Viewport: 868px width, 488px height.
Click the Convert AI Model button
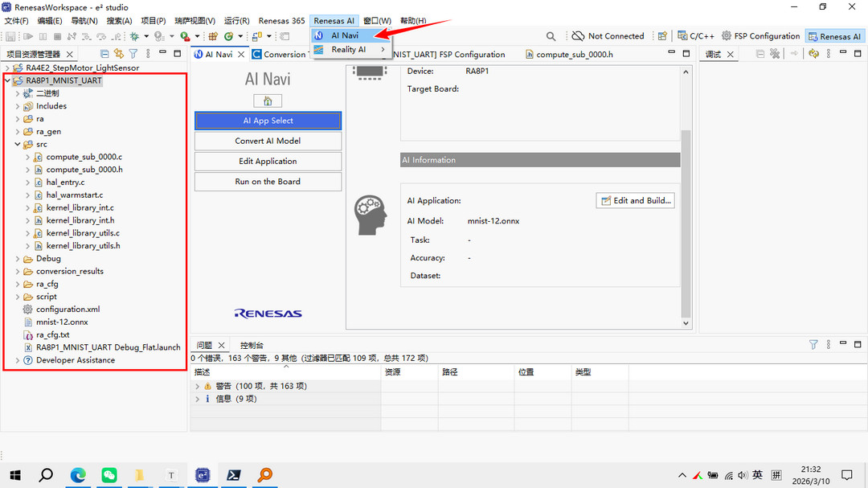coord(268,141)
